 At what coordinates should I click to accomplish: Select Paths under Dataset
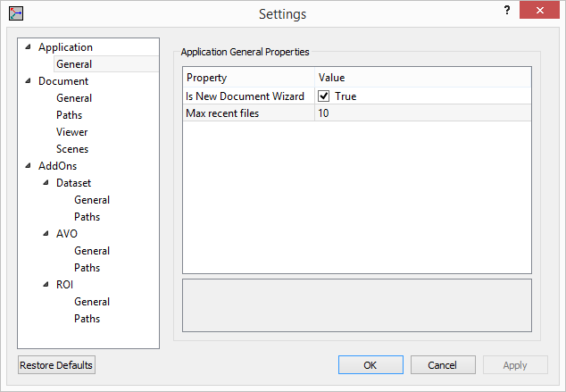click(x=87, y=217)
